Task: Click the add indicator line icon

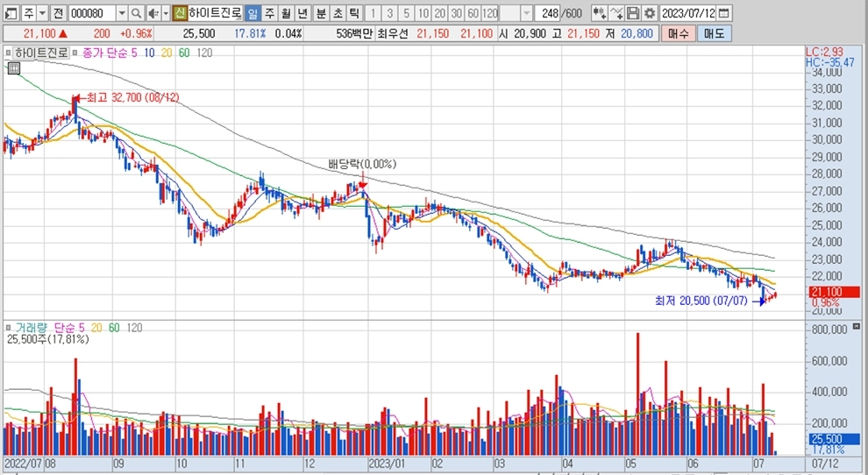Action: coord(616,13)
